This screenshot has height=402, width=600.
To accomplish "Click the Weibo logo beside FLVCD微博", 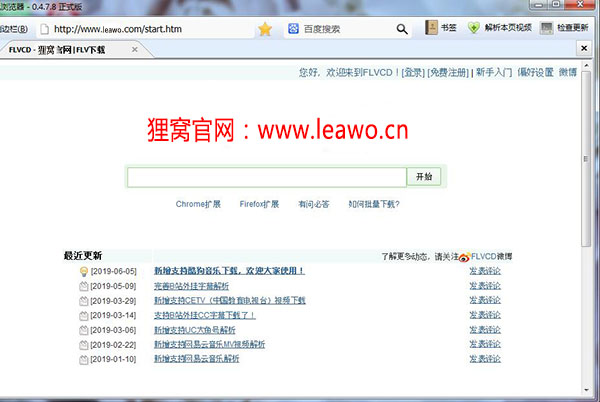I will click(464, 257).
